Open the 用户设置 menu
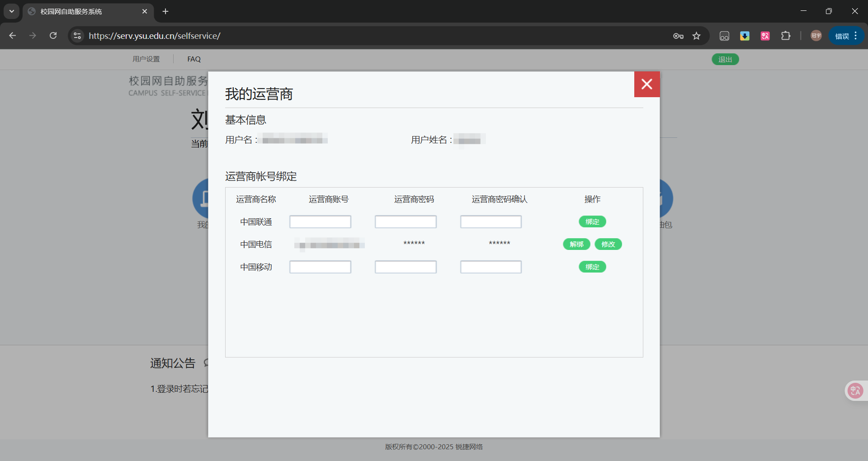This screenshot has width=868, height=461. tap(145, 59)
